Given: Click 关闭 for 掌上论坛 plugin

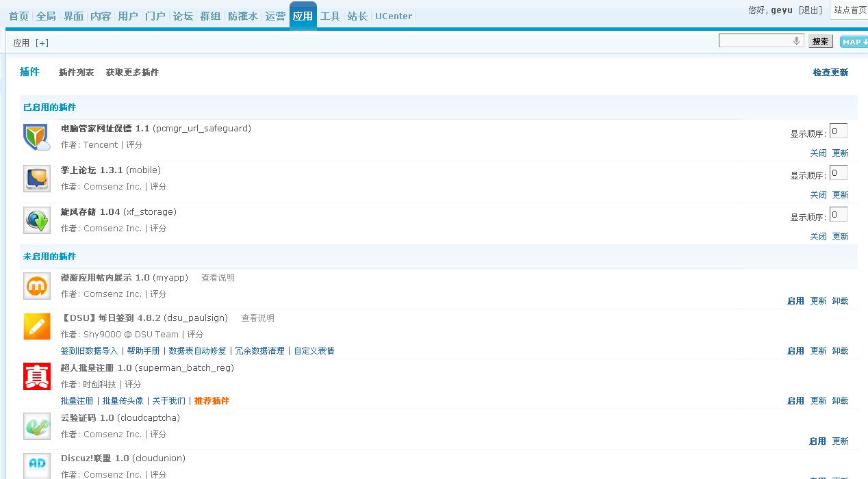Looking at the screenshot, I should 818,195.
